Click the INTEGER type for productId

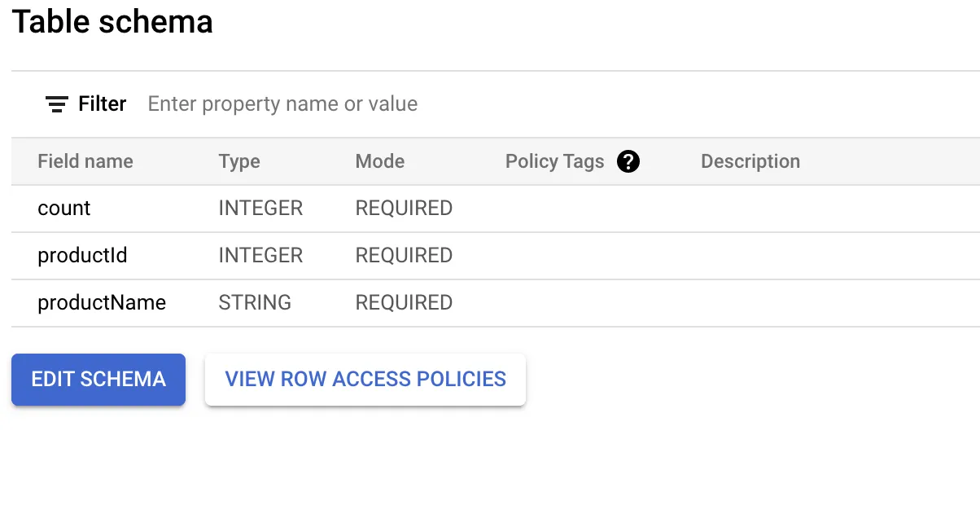click(260, 256)
